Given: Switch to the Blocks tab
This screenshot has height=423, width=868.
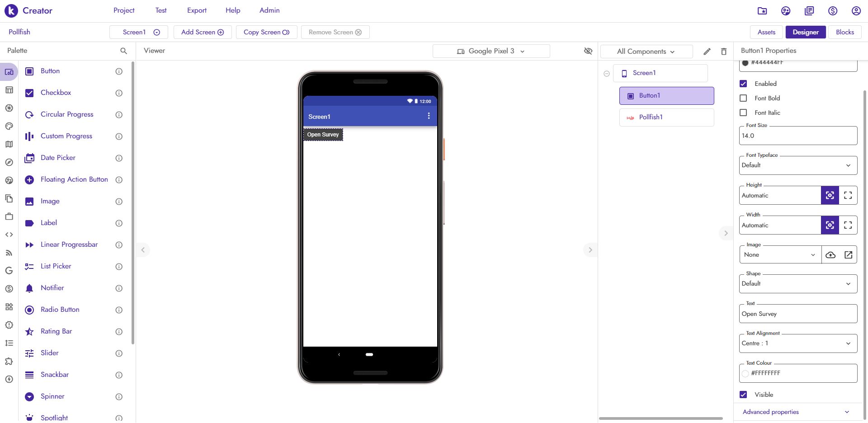Looking at the screenshot, I should (x=844, y=32).
